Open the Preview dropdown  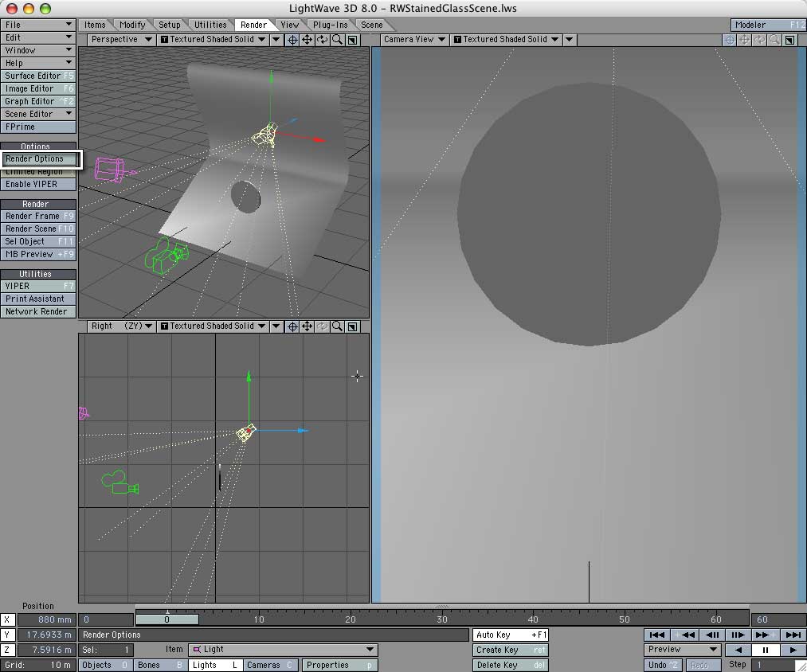(x=683, y=650)
